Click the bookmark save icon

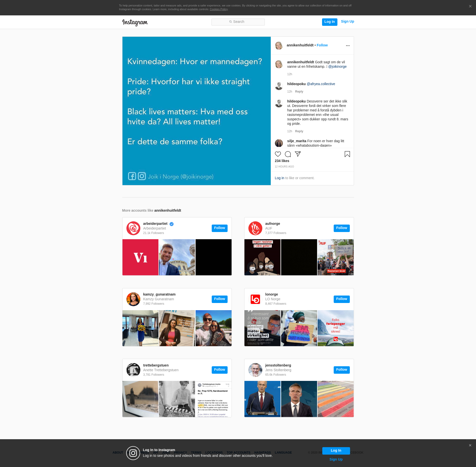point(347,154)
